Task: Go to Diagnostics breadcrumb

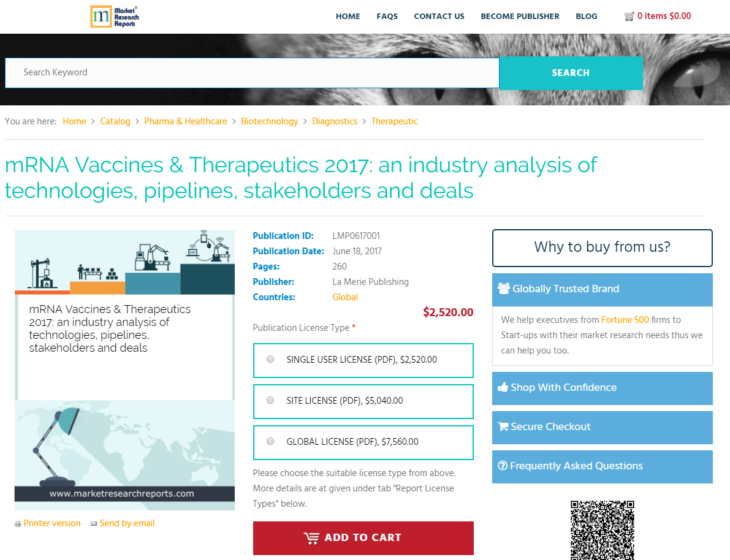Action: pyautogui.click(x=335, y=121)
